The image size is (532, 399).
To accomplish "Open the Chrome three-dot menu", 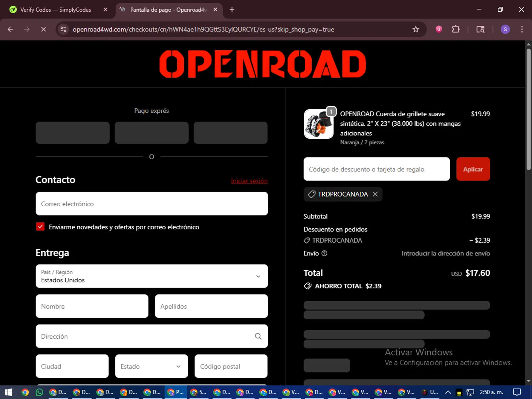I will [x=522, y=29].
